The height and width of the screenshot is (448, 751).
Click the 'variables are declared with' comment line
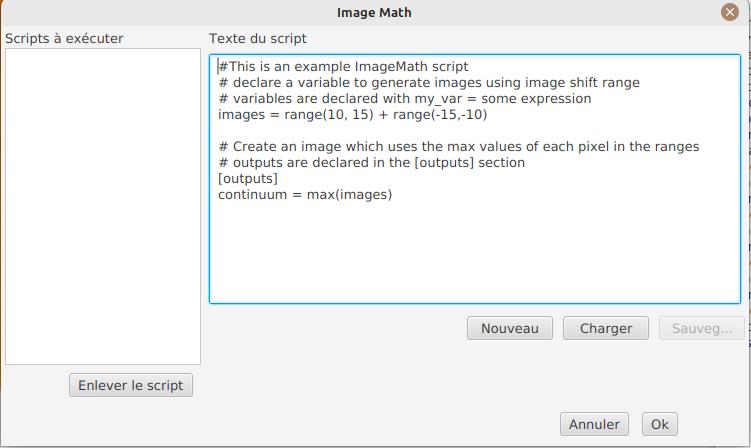point(404,99)
